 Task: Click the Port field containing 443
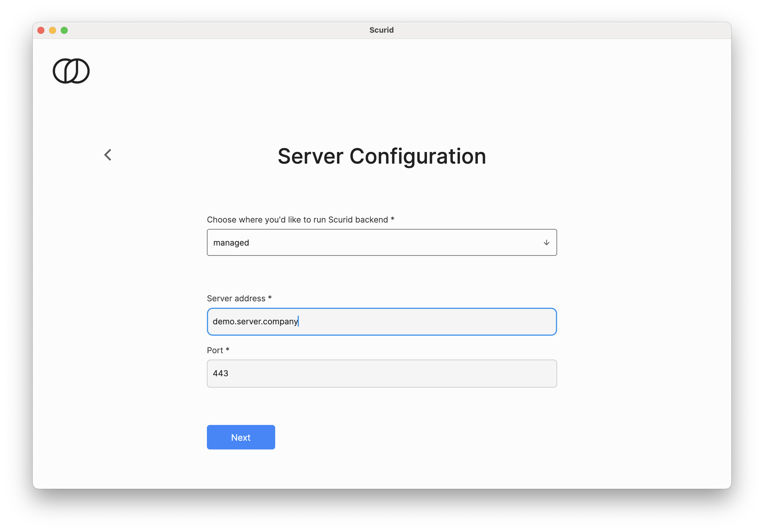[382, 373]
